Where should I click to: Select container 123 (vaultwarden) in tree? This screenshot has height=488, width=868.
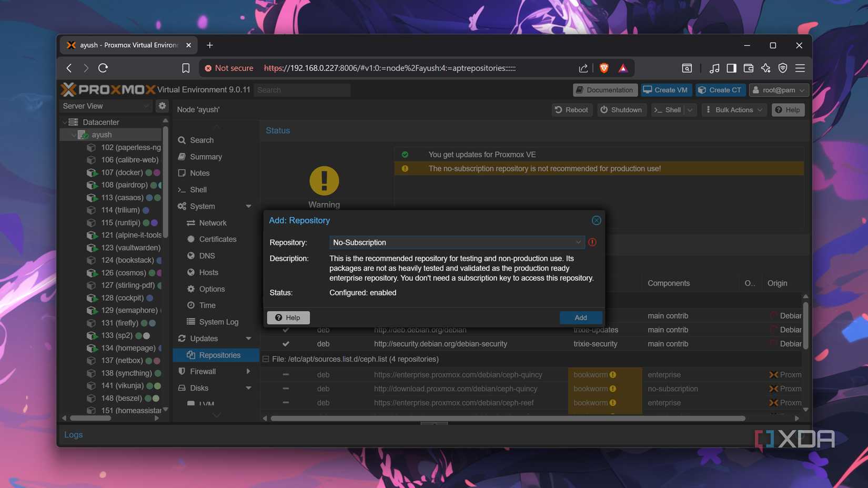click(x=124, y=248)
